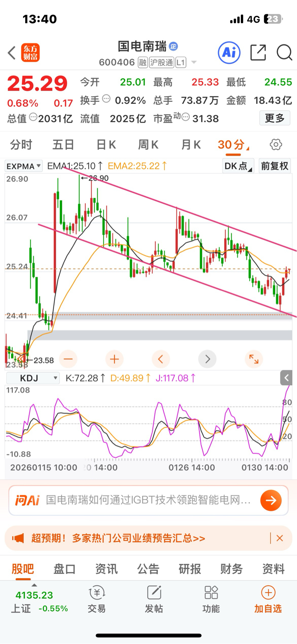Switch to the 盘口 tab
Image resolution: width=297 pixels, height=644 pixels.
(64, 569)
